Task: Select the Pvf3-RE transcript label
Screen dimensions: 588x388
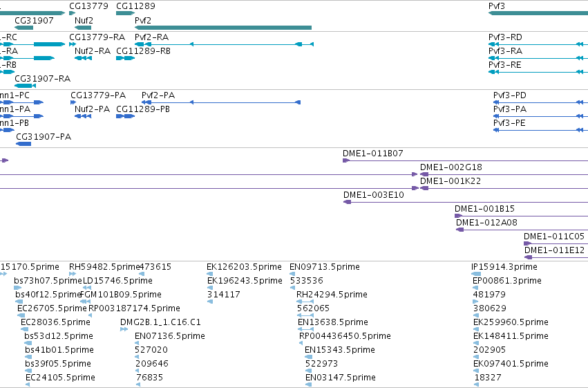Action: coord(505,65)
